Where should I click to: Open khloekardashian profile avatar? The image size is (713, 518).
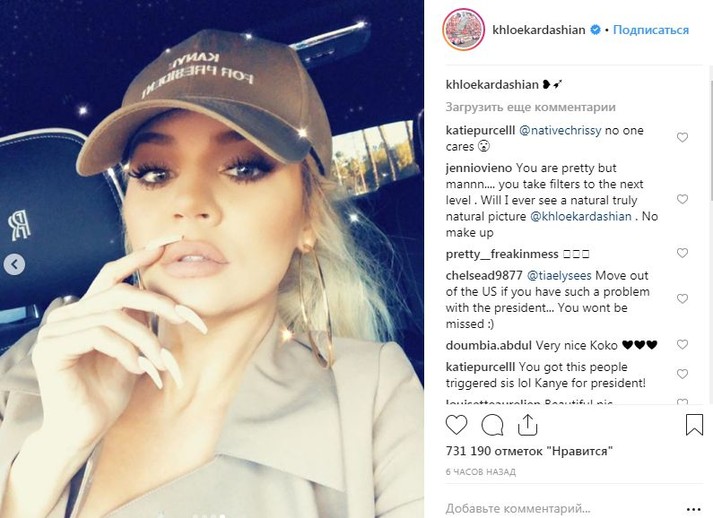coord(463,30)
